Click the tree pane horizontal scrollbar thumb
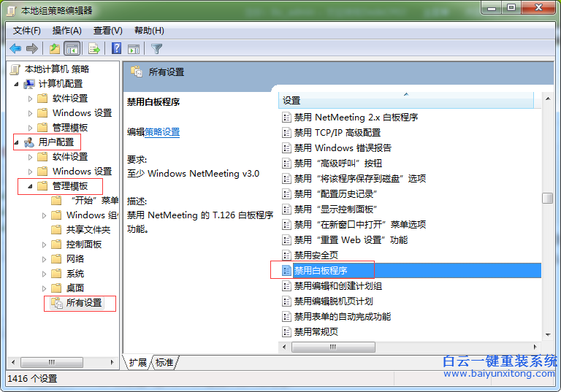The image size is (561, 392). 52,362
